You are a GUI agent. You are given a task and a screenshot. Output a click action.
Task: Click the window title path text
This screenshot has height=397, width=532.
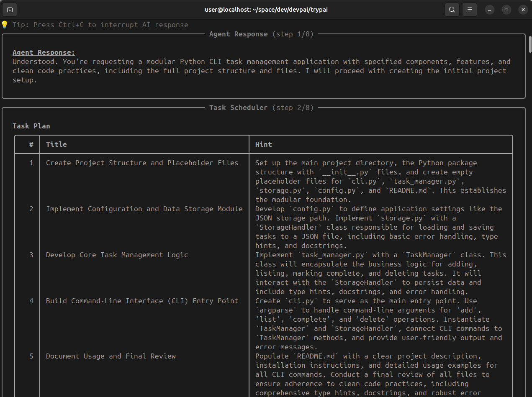[x=266, y=10]
